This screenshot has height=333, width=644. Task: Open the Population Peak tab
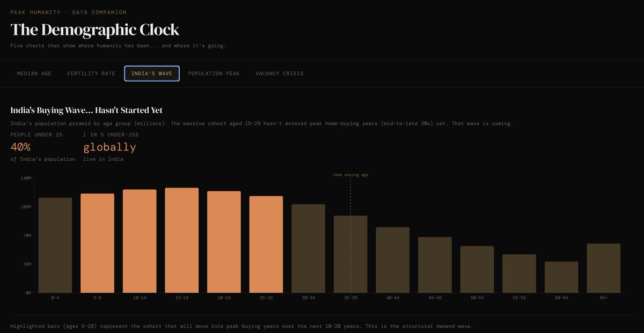click(x=214, y=74)
